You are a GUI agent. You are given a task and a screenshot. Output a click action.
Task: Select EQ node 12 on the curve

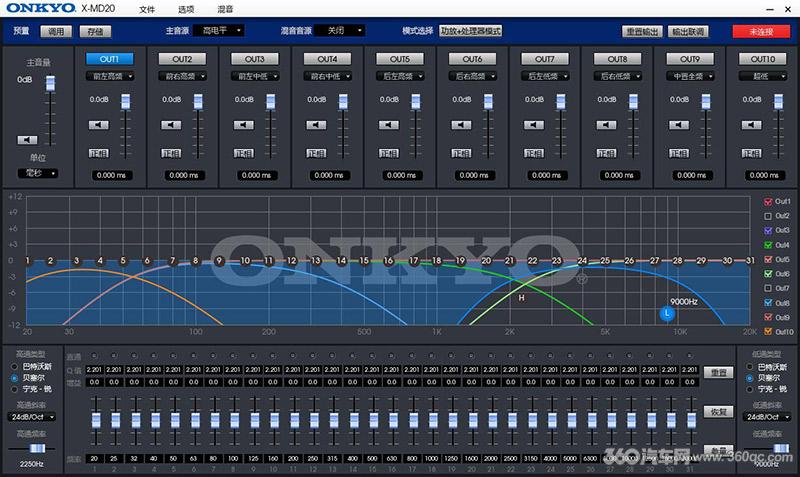pos(291,261)
